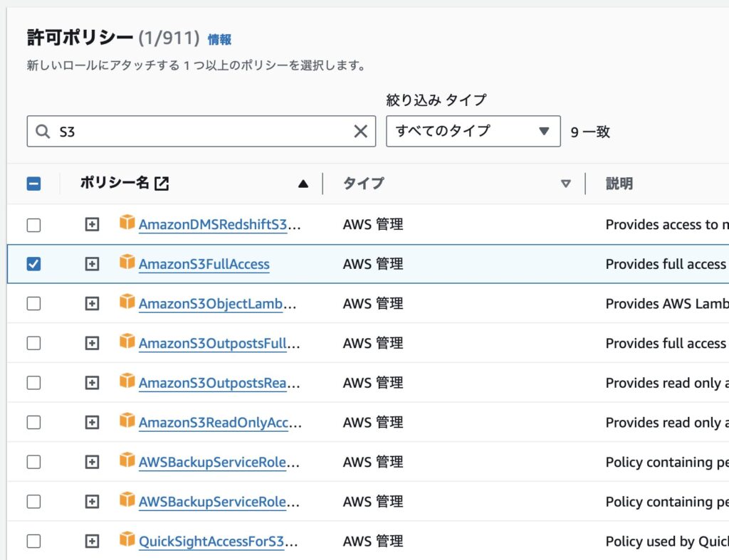Tick the AmazonS3OutpostsRea policy checkbox
The image size is (729, 560).
(33, 383)
